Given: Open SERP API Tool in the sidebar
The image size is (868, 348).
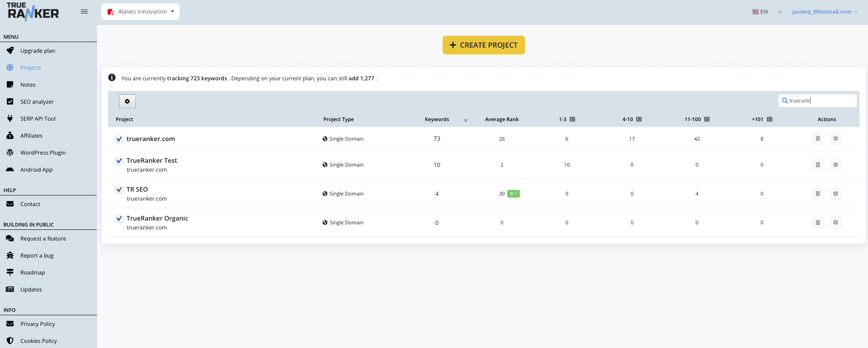Looking at the screenshot, I should [x=38, y=119].
